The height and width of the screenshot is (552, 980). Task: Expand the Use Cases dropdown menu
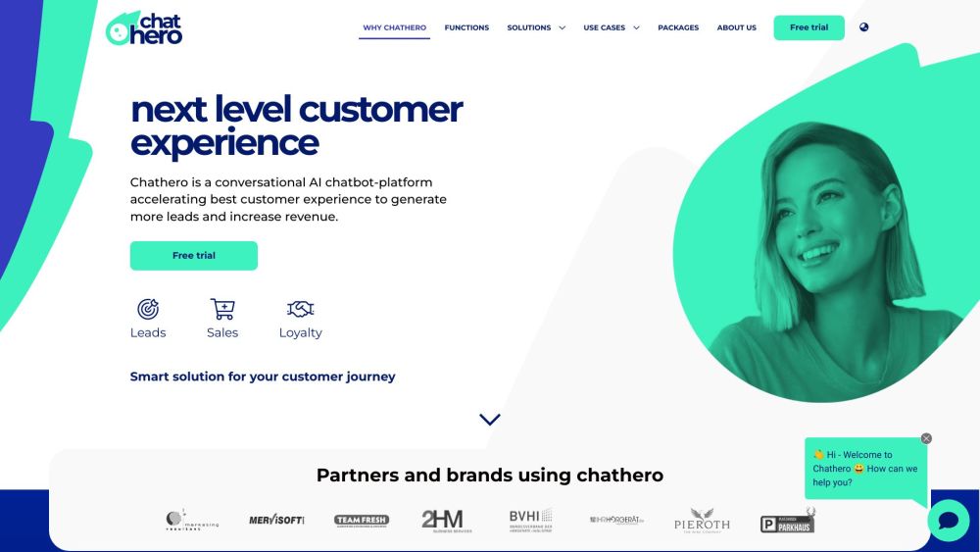[612, 27]
